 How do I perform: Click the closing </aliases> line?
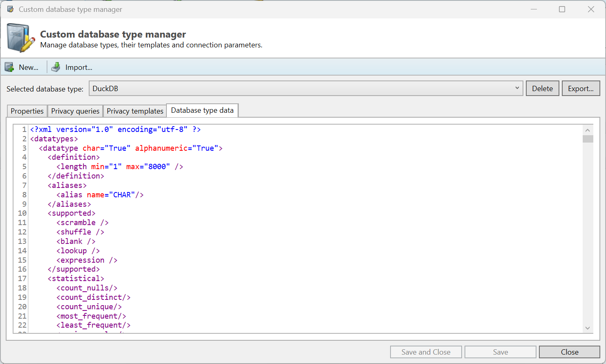coord(70,204)
